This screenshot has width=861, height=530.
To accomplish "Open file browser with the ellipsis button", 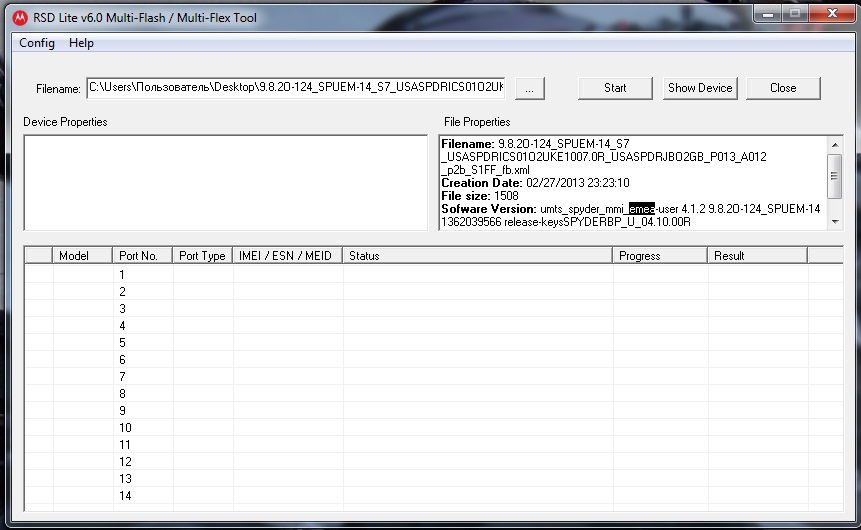I will coord(529,88).
